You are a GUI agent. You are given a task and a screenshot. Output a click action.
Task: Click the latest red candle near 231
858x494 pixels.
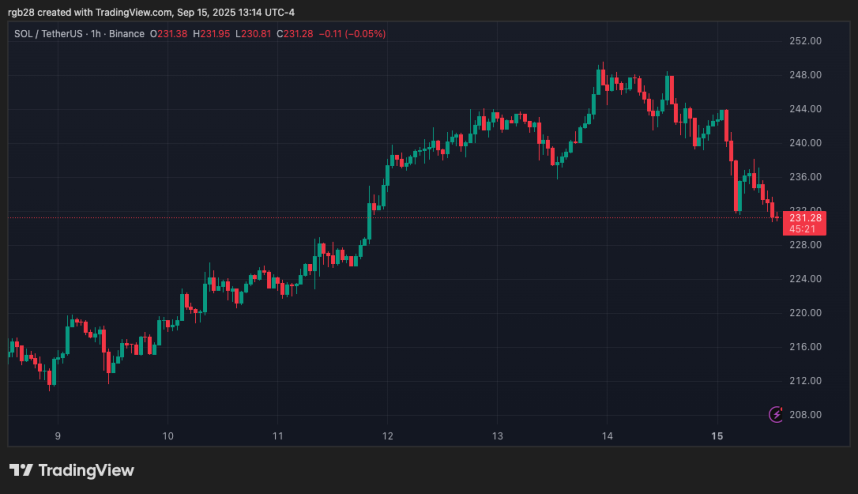point(777,213)
